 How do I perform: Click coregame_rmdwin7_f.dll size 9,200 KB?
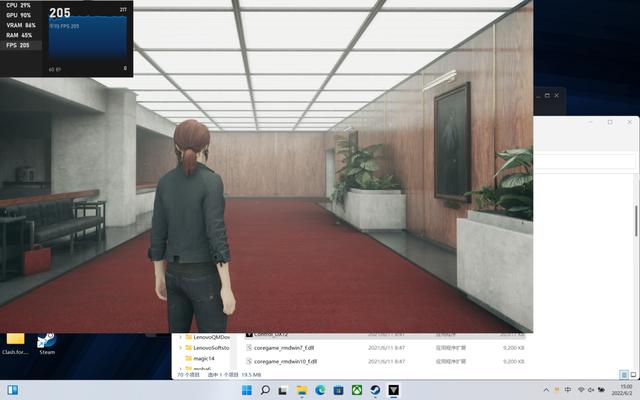[x=513, y=348]
